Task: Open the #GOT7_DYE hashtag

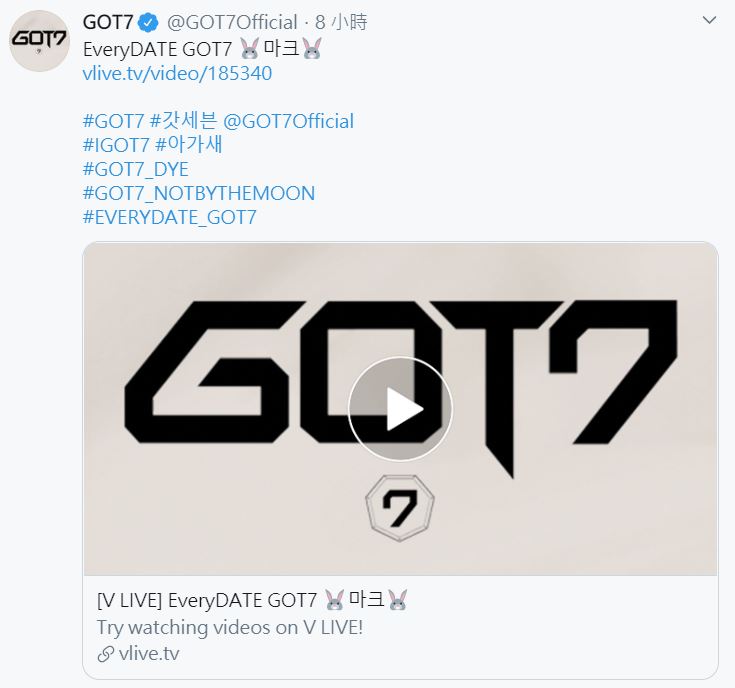Action: [x=135, y=169]
